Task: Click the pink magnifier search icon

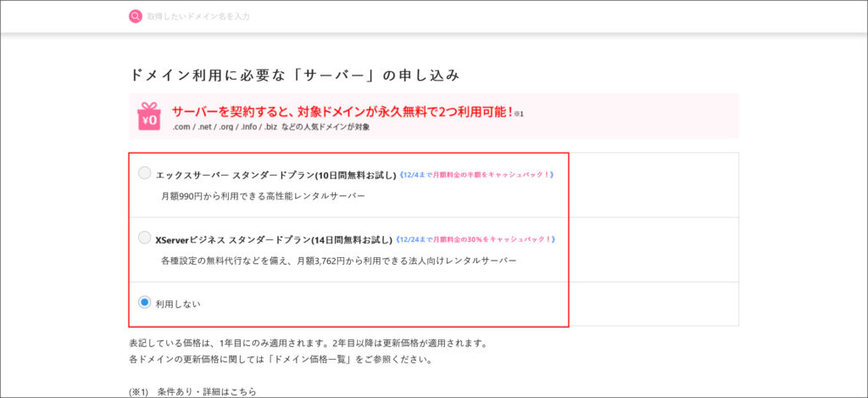Action: (136, 16)
